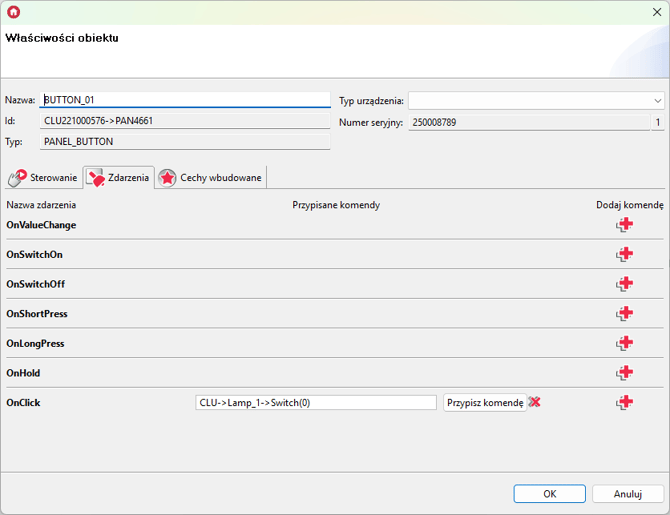Add command to OnSwitchOff event

pyautogui.click(x=625, y=284)
